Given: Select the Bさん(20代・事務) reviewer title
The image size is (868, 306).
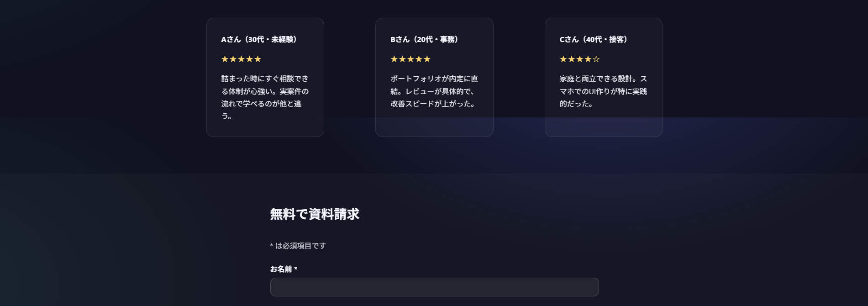Looking at the screenshot, I should tap(424, 40).
